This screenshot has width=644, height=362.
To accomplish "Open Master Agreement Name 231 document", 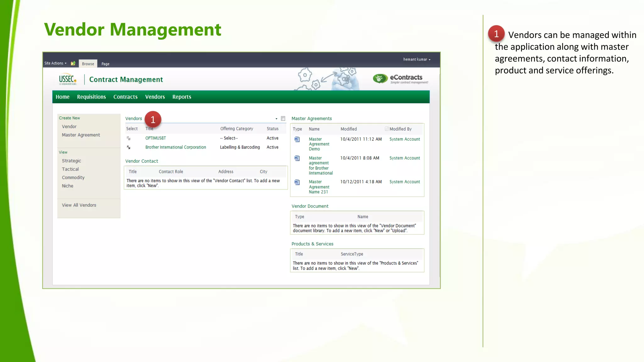I will [x=319, y=187].
